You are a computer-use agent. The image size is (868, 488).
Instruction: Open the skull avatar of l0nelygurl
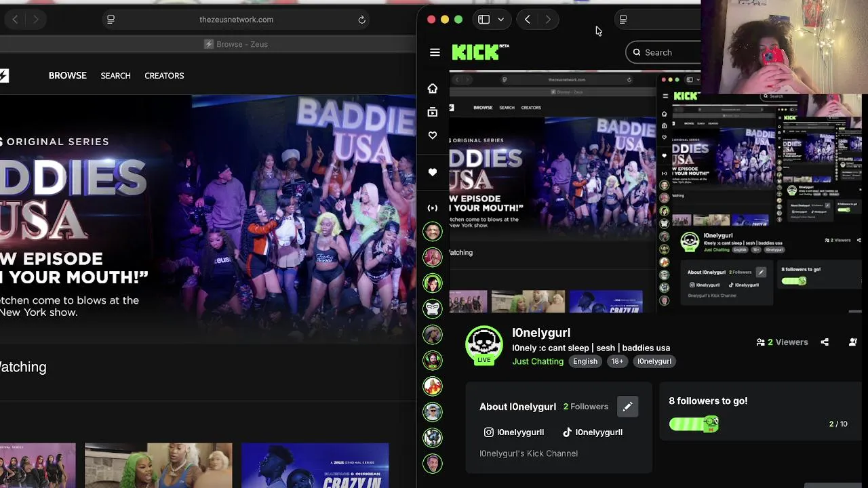(484, 345)
